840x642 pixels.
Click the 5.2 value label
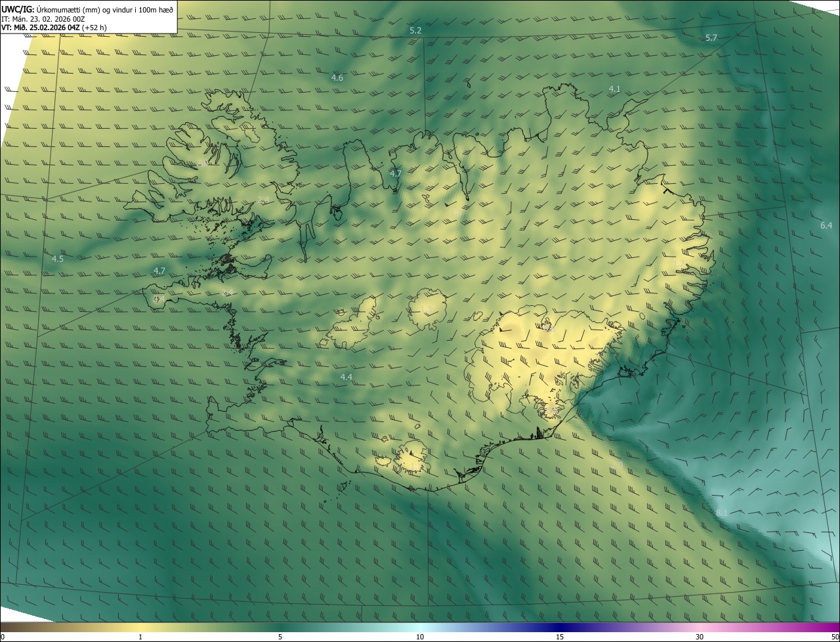[x=415, y=31]
